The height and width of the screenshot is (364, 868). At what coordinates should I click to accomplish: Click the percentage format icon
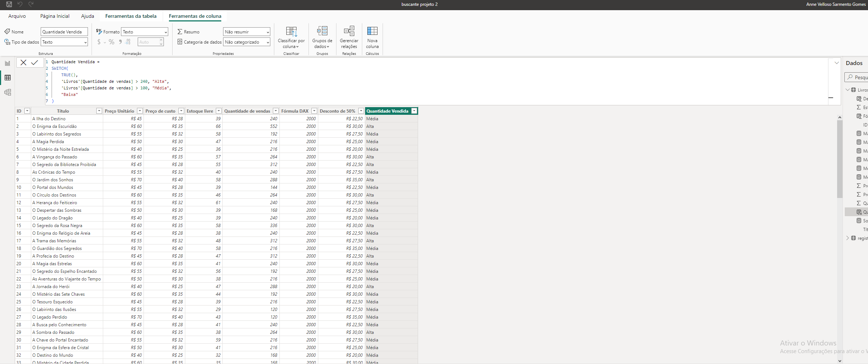coord(112,42)
